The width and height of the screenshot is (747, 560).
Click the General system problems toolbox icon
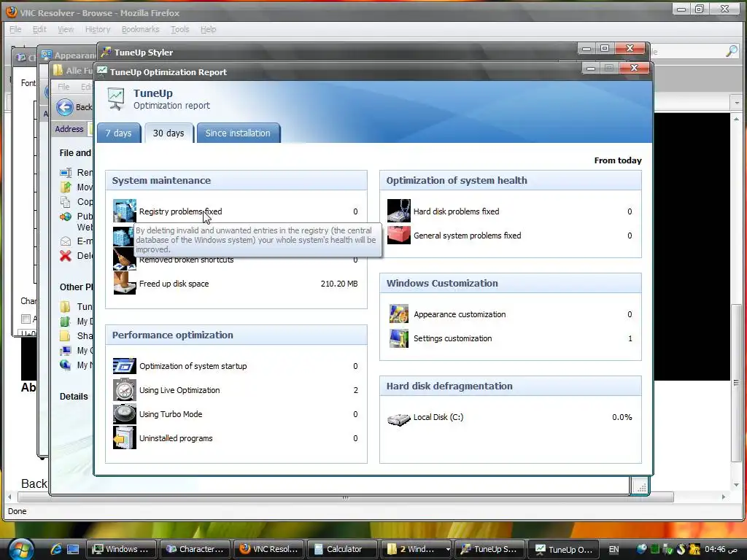point(399,236)
